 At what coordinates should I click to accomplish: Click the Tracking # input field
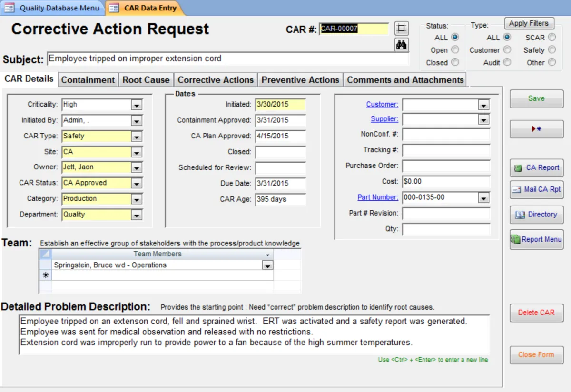446,151
